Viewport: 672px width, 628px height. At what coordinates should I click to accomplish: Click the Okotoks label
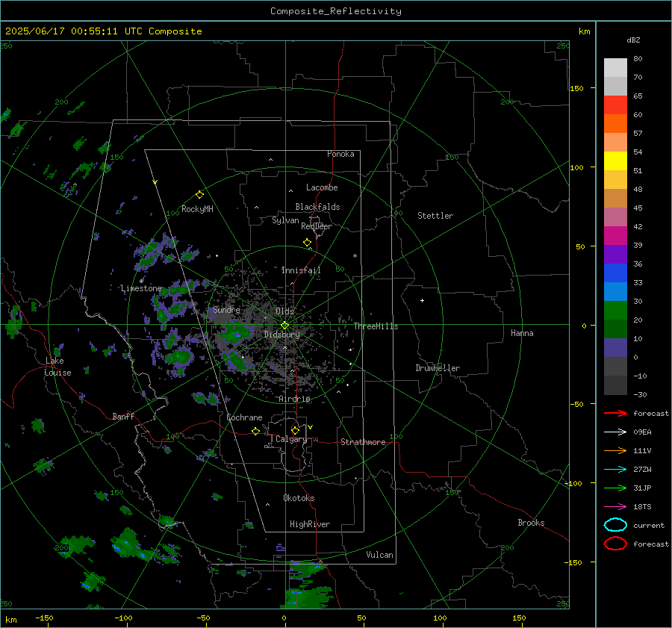[x=299, y=498]
